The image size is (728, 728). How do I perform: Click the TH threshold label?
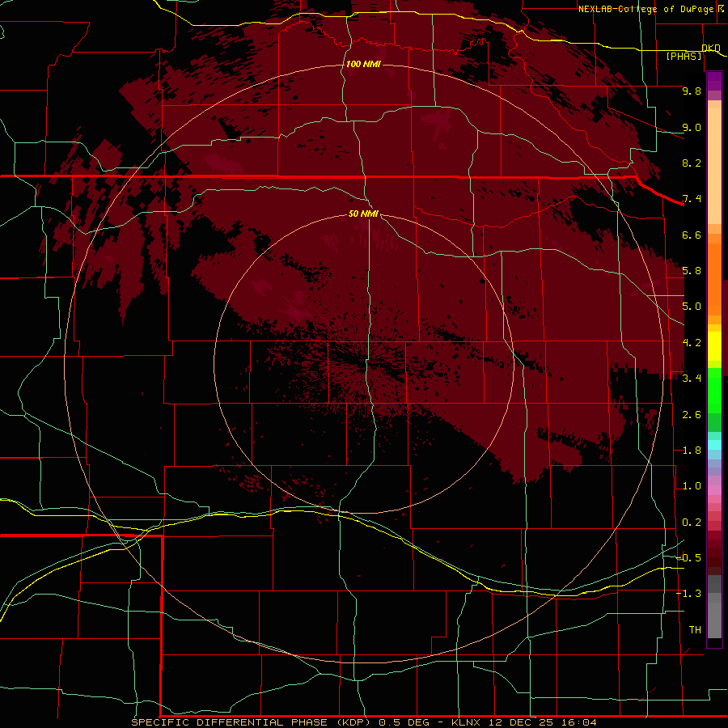pyautogui.click(x=695, y=630)
